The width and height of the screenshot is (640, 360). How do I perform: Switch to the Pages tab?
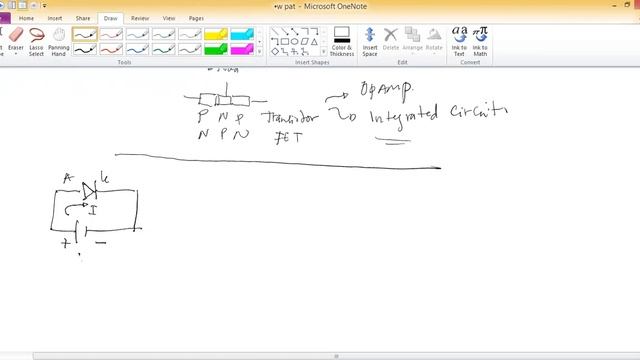coord(196,18)
